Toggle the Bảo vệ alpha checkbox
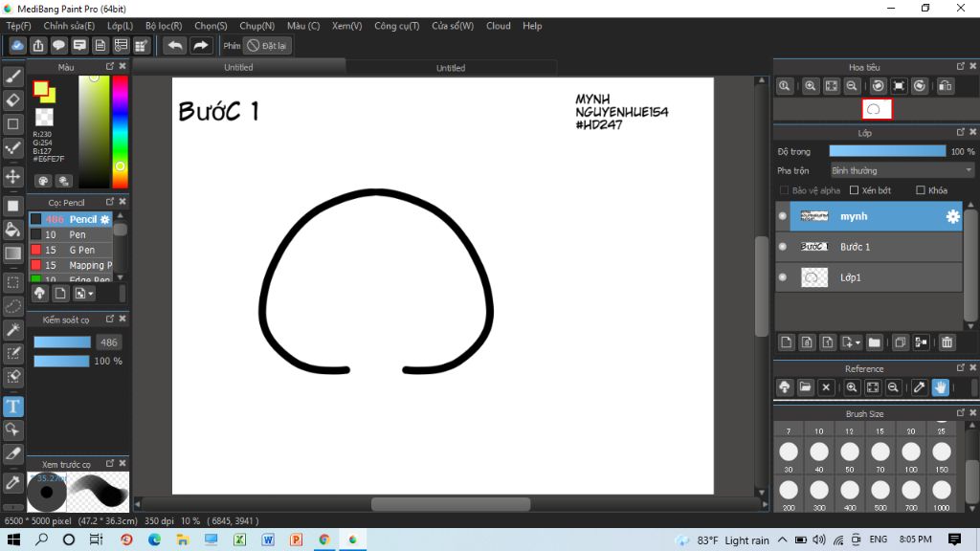980x551 pixels. [x=784, y=190]
